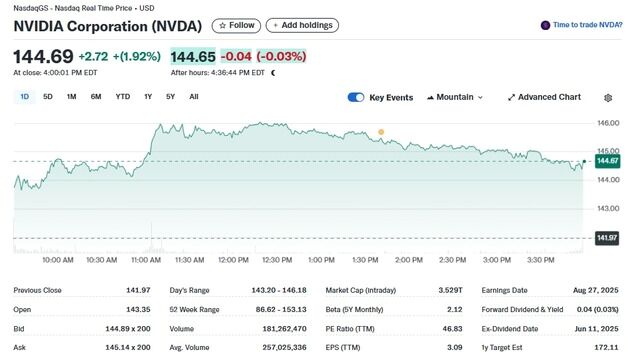Select the 1M chart range
The height and width of the screenshot is (362, 628).
point(71,97)
